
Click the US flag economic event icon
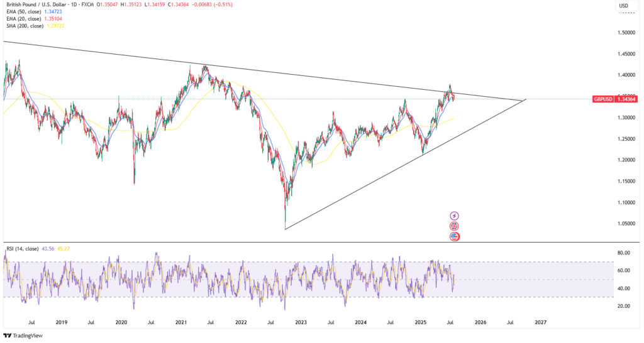(454, 236)
